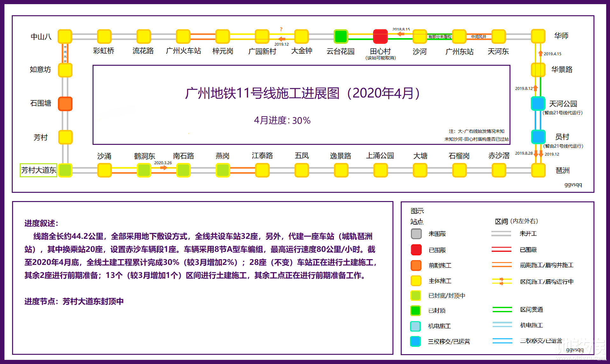610x364 pixels.
Task: Select the 芳村 station marker
Action: 65,137
